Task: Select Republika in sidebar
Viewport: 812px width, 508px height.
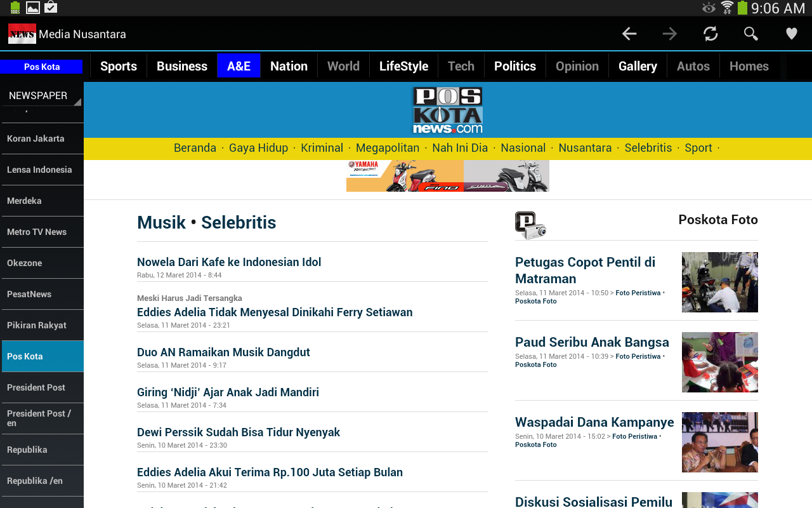Action: click(42, 450)
